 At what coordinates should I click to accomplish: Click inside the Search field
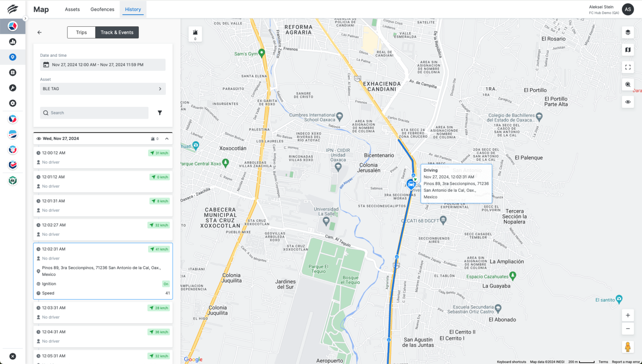point(94,113)
